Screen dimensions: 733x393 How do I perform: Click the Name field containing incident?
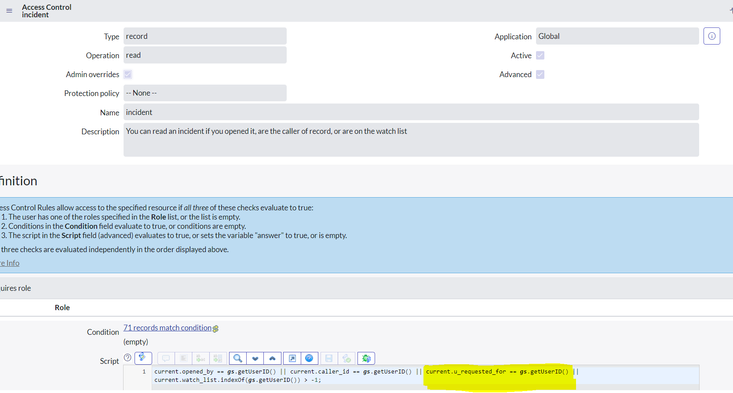point(411,112)
